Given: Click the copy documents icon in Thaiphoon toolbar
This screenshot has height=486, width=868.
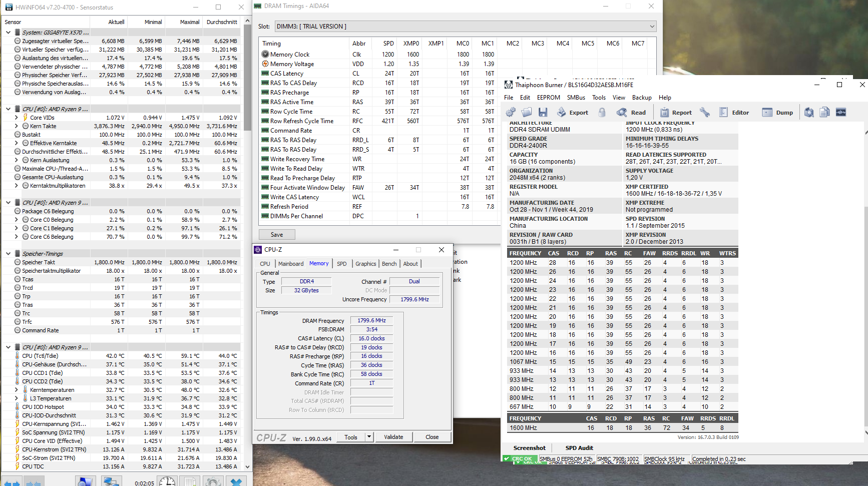Looking at the screenshot, I should (x=825, y=112).
